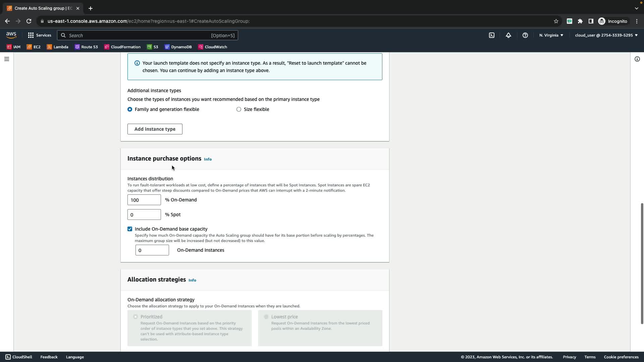This screenshot has height=362, width=644.
Task: Click the Add instance type button
Action: (x=155, y=129)
